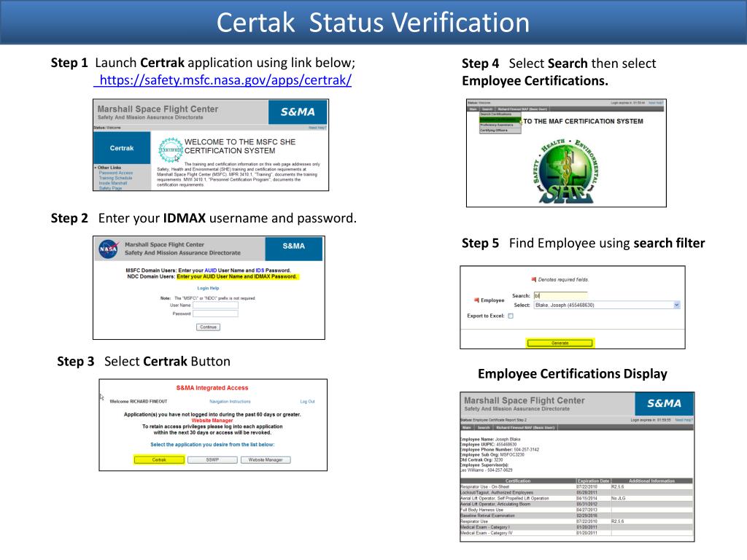The image size is (747, 560).
Task: Click the dropdown arrow of employee Select box
Action: (676, 306)
